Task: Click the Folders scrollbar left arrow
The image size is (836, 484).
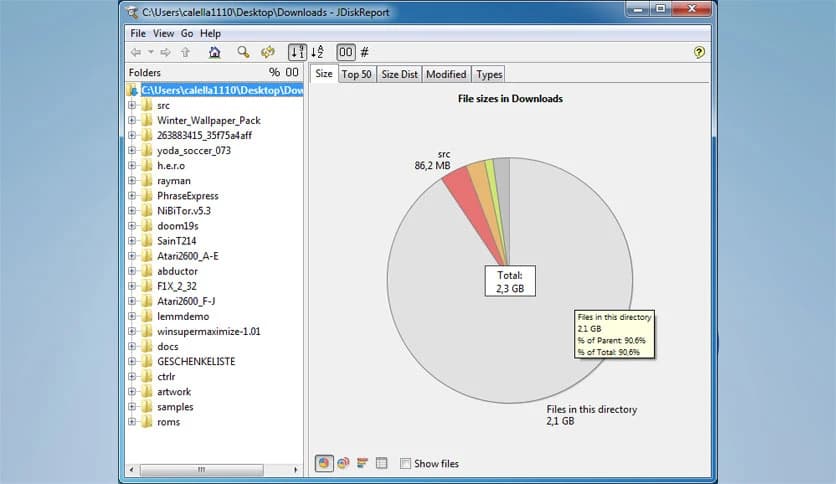Action: tap(132, 470)
